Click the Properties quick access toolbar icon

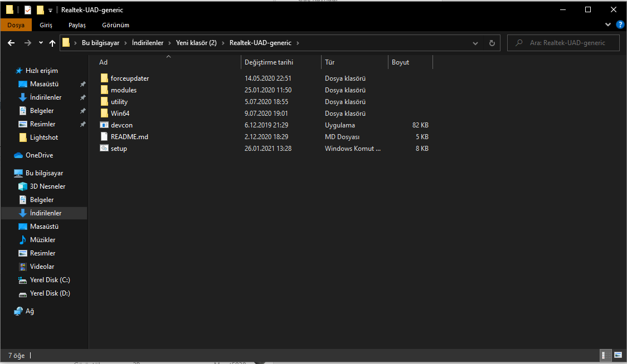(x=28, y=9)
